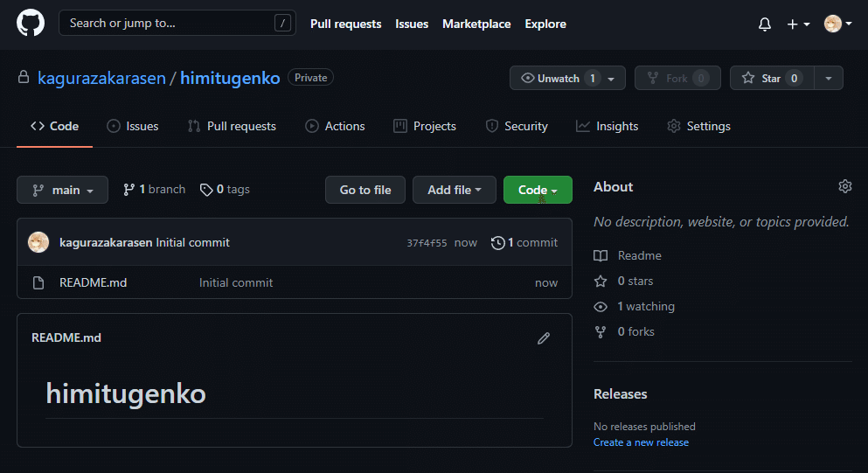Expand the Unwatch options dropdown arrow
This screenshot has height=473, width=868.
[x=611, y=79]
